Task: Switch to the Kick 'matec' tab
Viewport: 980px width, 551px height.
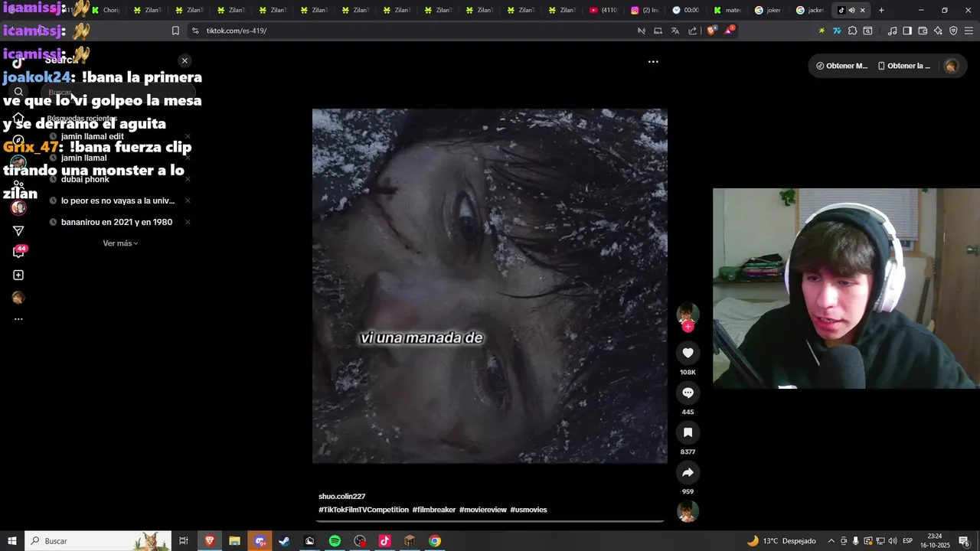Action: tap(727, 10)
